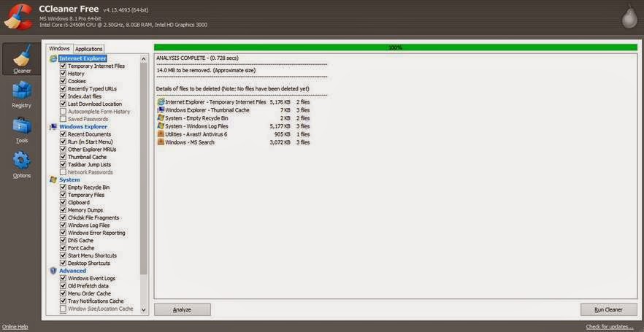
Task: Open the Options gear icon
Action: [x=22, y=161]
